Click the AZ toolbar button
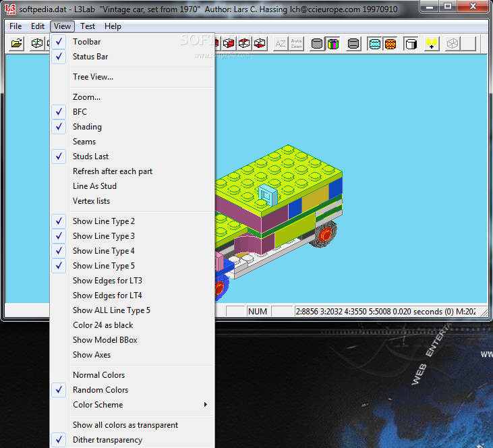493x448 pixels. click(x=281, y=44)
